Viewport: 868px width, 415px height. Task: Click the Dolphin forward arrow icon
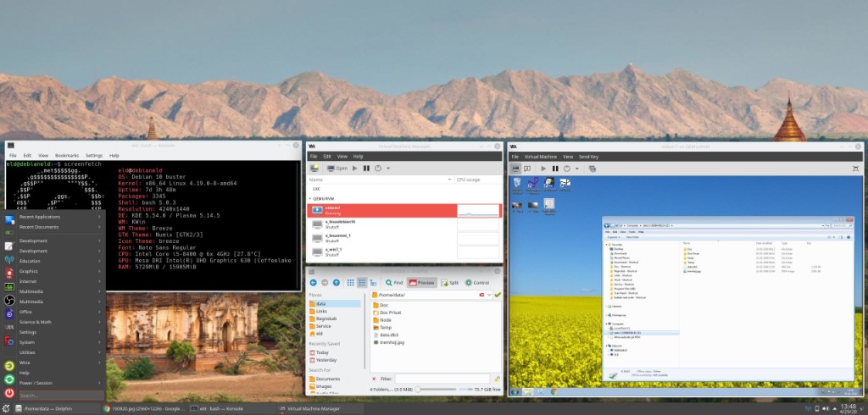[325, 283]
